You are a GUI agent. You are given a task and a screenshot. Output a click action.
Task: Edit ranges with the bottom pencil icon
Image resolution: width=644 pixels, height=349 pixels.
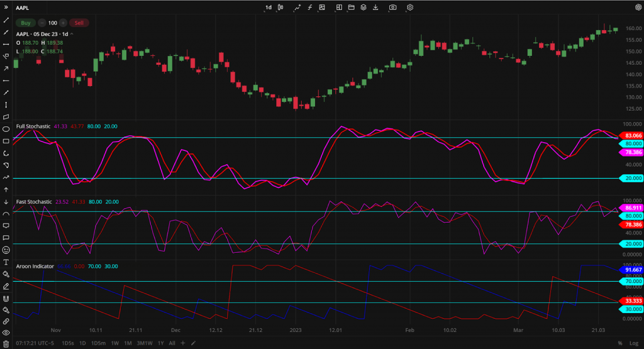pyautogui.click(x=194, y=343)
